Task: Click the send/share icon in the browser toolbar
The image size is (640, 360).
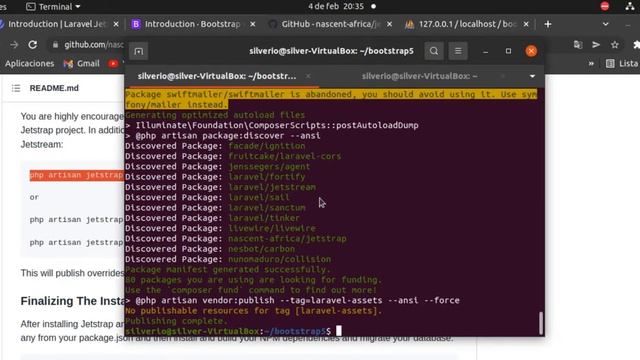Action: coord(596,45)
